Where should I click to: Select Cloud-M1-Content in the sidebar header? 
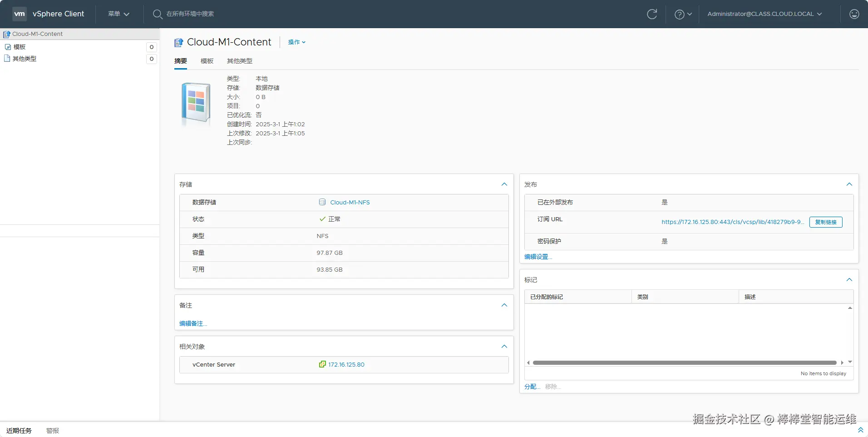tap(37, 34)
